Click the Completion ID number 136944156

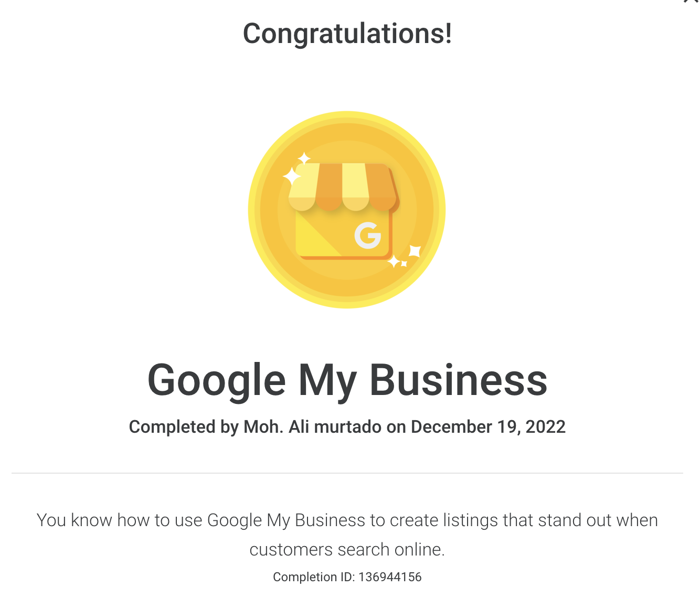(x=390, y=577)
